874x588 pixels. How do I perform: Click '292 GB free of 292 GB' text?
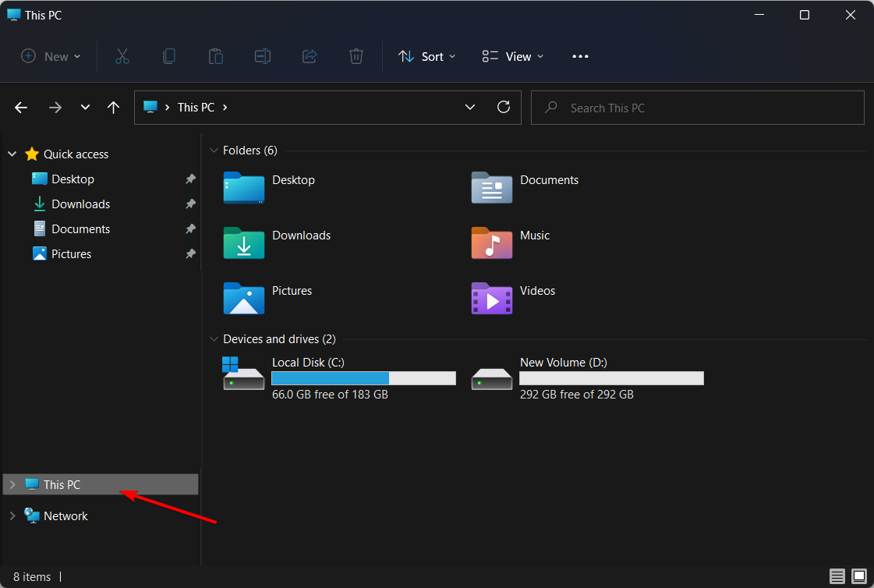tap(577, 395)
